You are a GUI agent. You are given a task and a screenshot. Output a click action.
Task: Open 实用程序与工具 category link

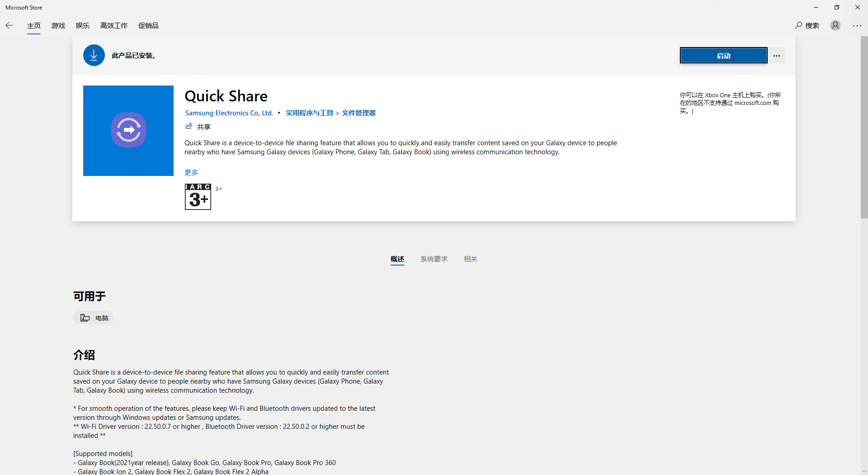coord(309,113)
